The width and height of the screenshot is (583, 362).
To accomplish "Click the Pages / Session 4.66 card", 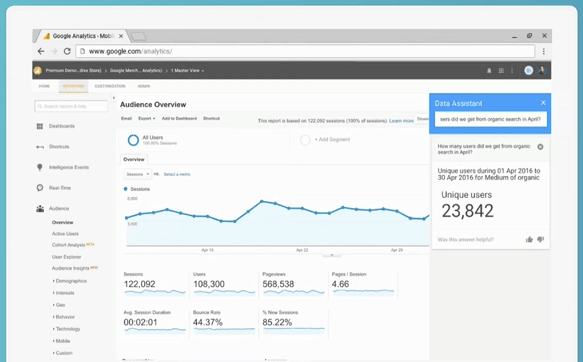I will (x=363, y=285).
